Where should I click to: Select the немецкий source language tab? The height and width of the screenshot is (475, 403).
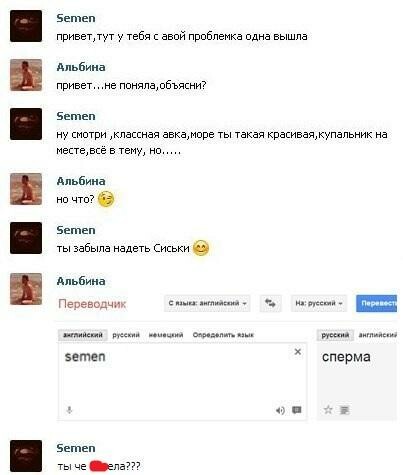pyautogui.click(x=166, y=335)
